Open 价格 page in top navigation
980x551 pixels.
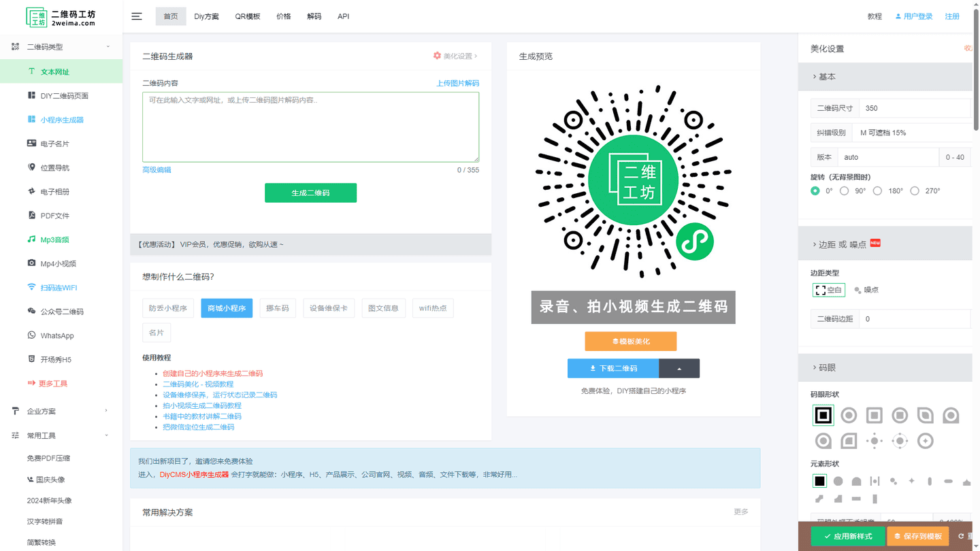(284, 16)
